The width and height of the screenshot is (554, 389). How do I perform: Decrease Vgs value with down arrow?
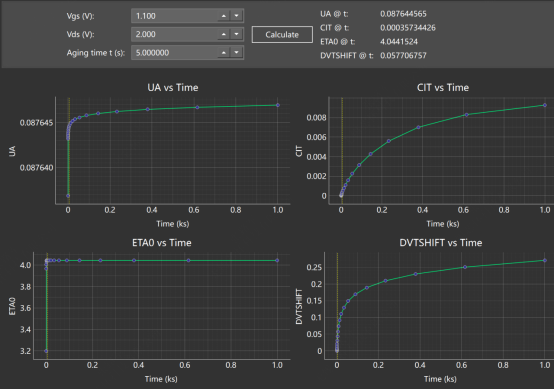click(x=236, y=16)
